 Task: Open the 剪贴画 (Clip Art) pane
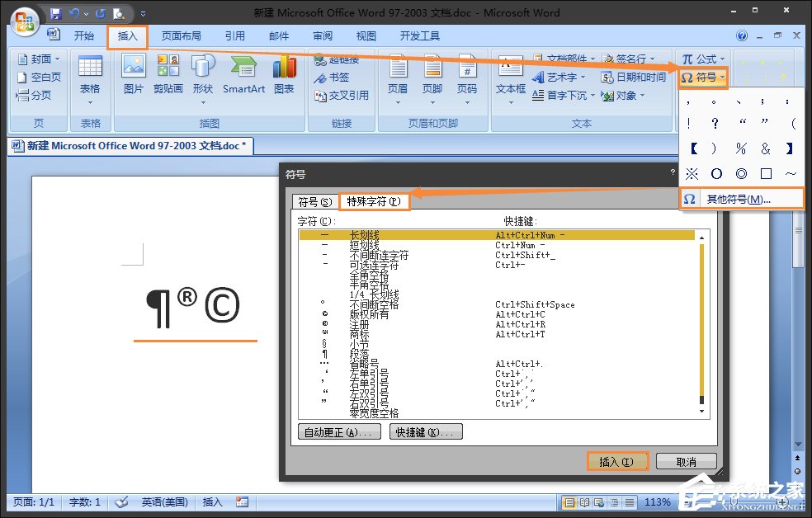(x=168, y=74)
